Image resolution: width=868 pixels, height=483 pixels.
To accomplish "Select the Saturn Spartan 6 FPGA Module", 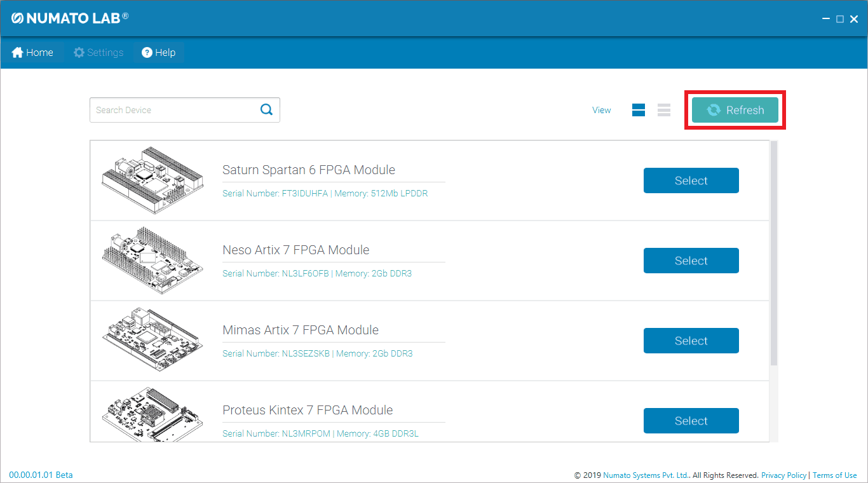I will tap(691, 180).
